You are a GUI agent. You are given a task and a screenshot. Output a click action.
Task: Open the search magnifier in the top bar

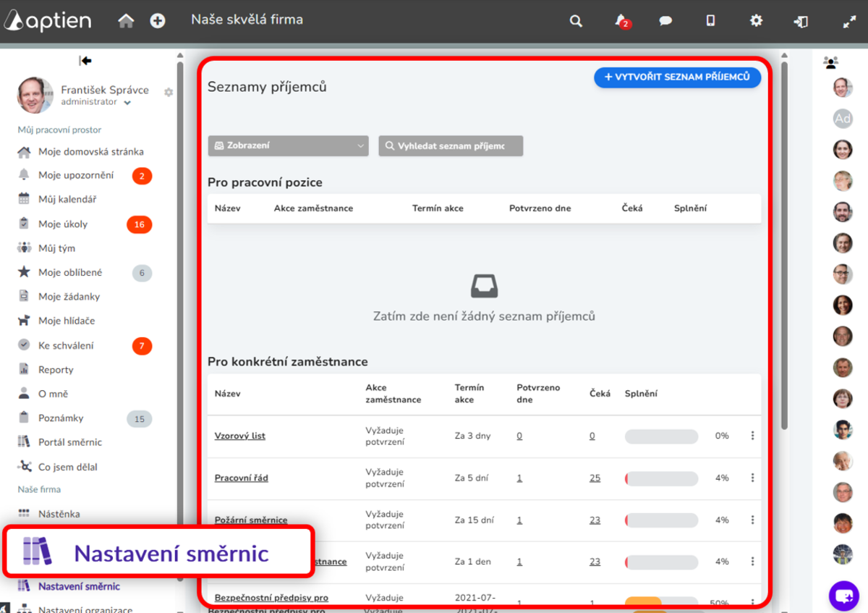pyautogui.click(x=576, y=21)
